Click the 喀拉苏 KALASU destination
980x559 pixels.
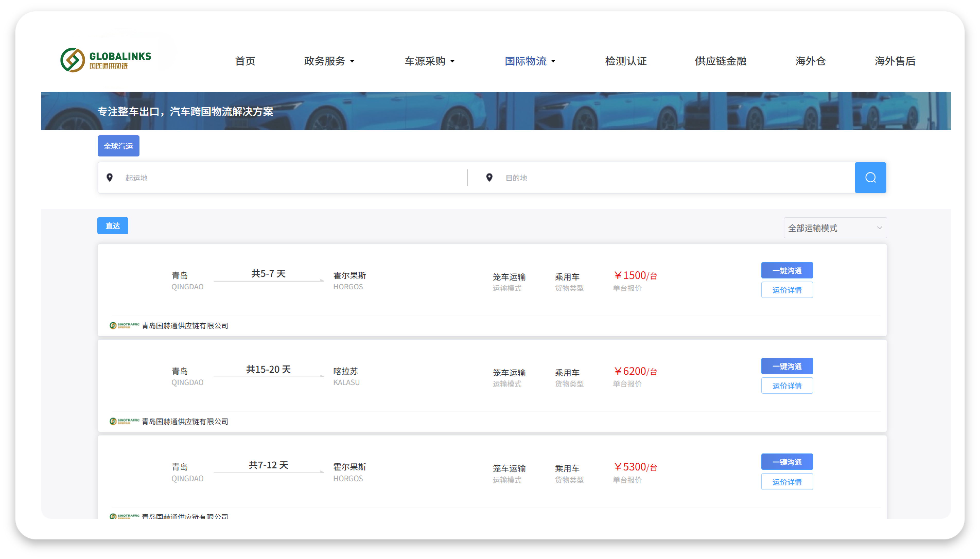tap(346, 376)
